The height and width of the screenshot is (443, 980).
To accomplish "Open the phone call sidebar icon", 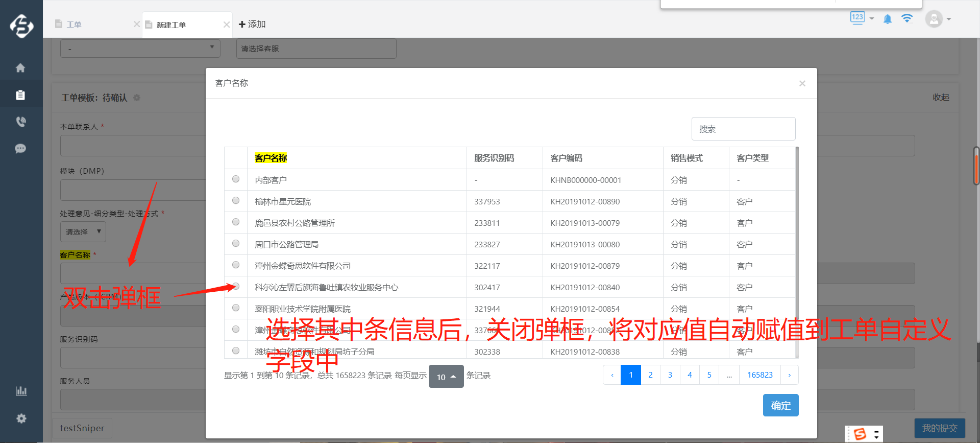I will [x=20, y=122].
